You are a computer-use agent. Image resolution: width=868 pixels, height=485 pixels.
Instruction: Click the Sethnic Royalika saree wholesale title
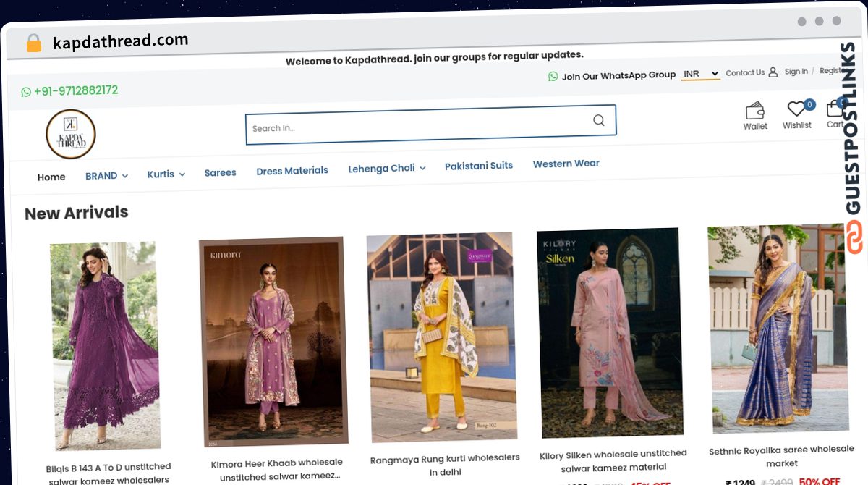(781, 455)
